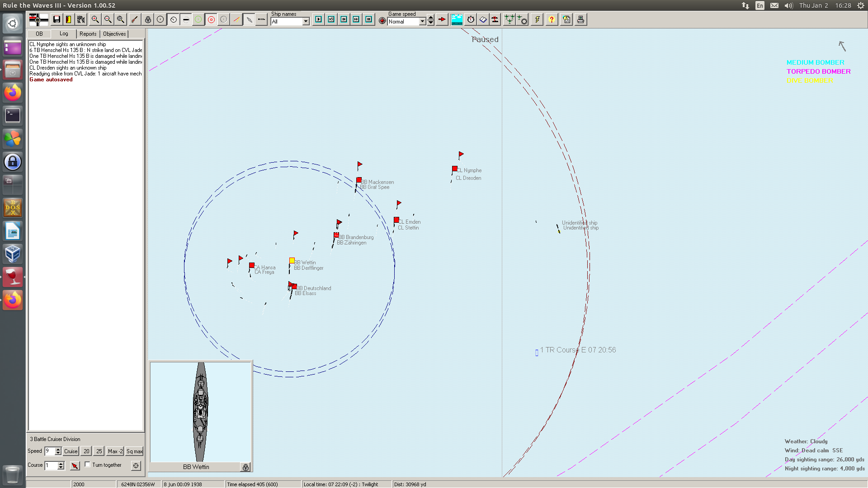This screenshot has height=488, width=868.
Task: Click the printer icon
Action: (580, 19)
